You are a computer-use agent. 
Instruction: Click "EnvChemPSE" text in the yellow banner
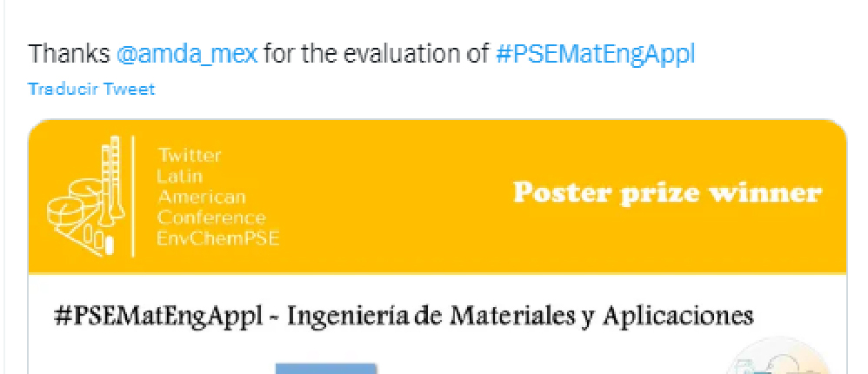click(x=217, y=238)
